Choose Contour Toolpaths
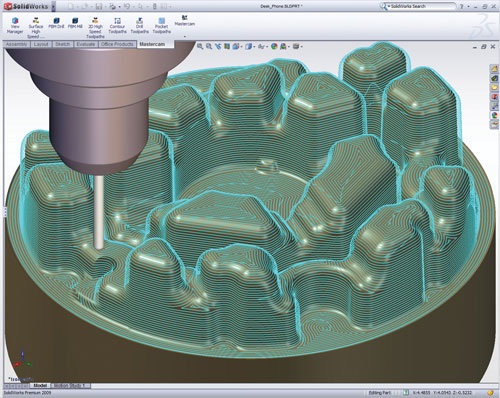Image resolution: width=500 pixels, height=398 pixels. 117,26
